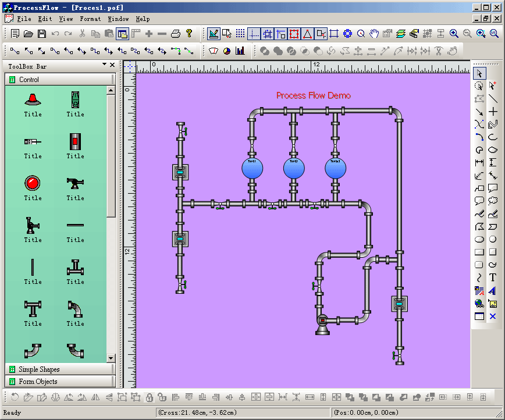
Task: Toggle snap to guide lines button
Action: point(254,34)
